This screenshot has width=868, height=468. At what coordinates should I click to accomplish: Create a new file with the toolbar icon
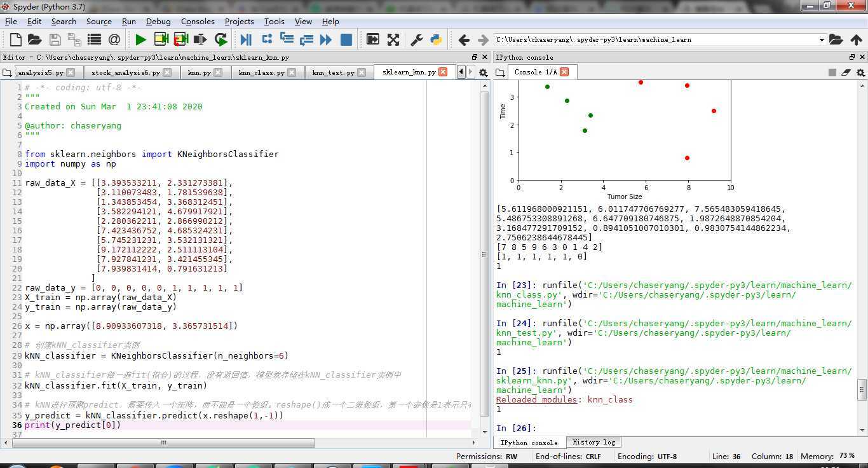point(16,39)
